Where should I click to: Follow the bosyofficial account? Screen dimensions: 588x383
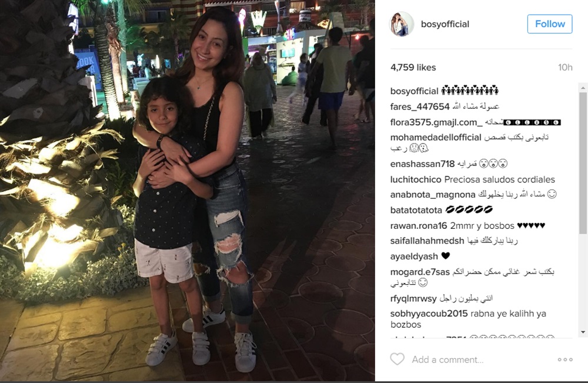550,24
